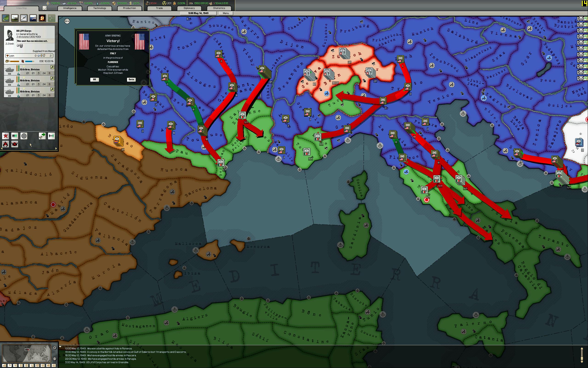The height and width of the screenshot is (368, 588).
Task: Click the energy lightning resource icon
Action: pyautogui.click(x=48, y=3)
